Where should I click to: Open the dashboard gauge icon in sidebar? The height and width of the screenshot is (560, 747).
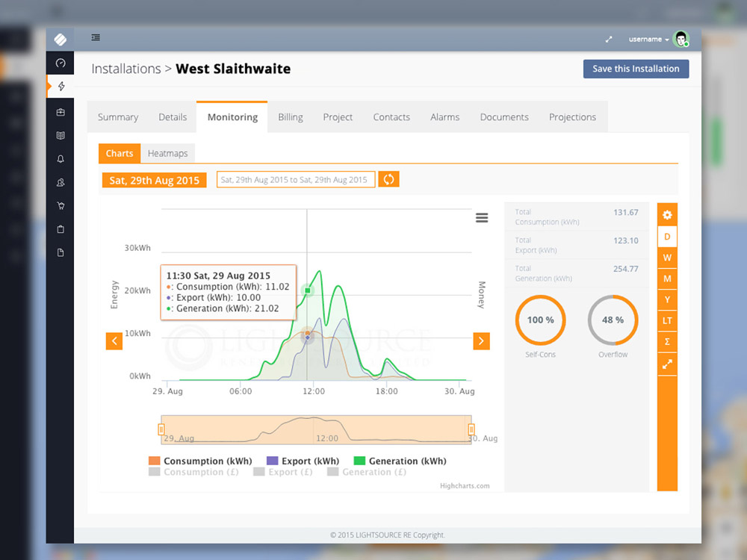[x=61, y=63]
